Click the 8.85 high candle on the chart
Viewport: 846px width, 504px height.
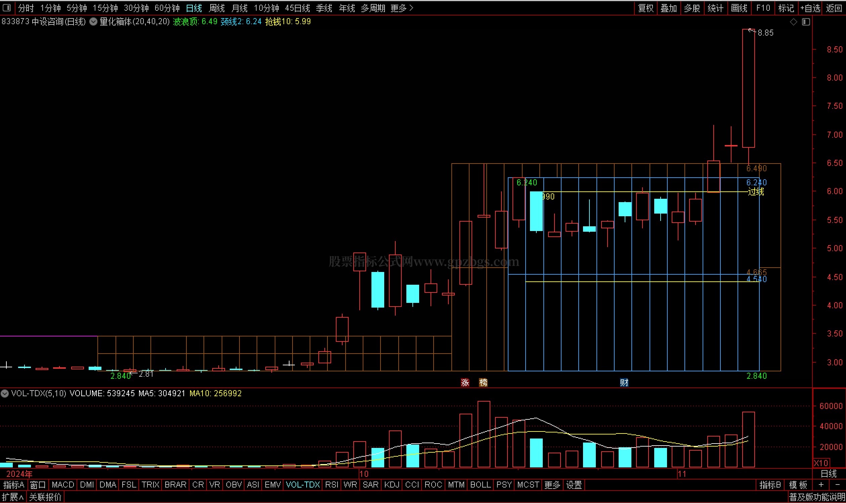[x=749, y=88]
